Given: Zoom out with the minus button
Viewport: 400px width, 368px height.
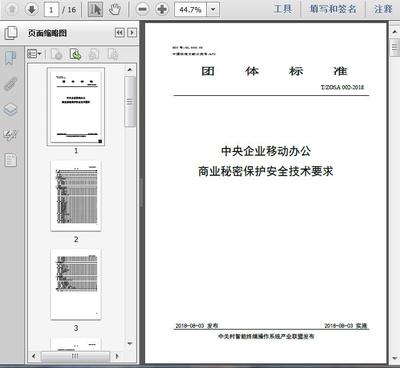Looking at the screenshot, I should tap(142, 9).
